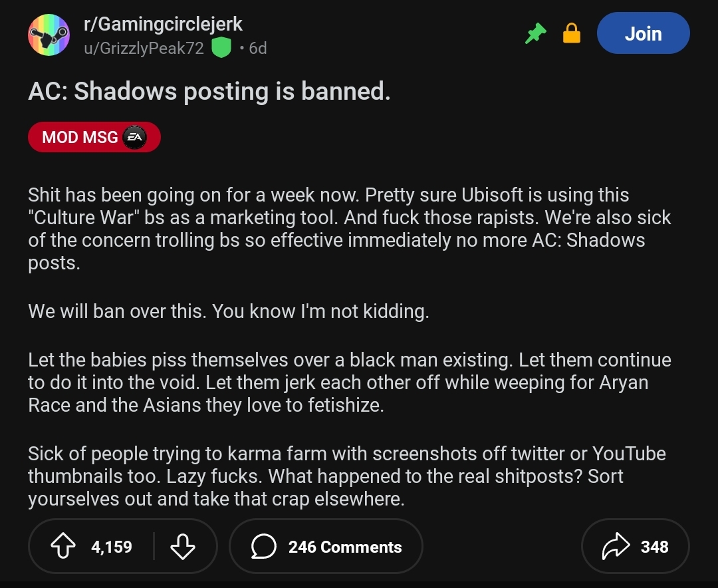Click the 4,159 vote score

[112, 547]
